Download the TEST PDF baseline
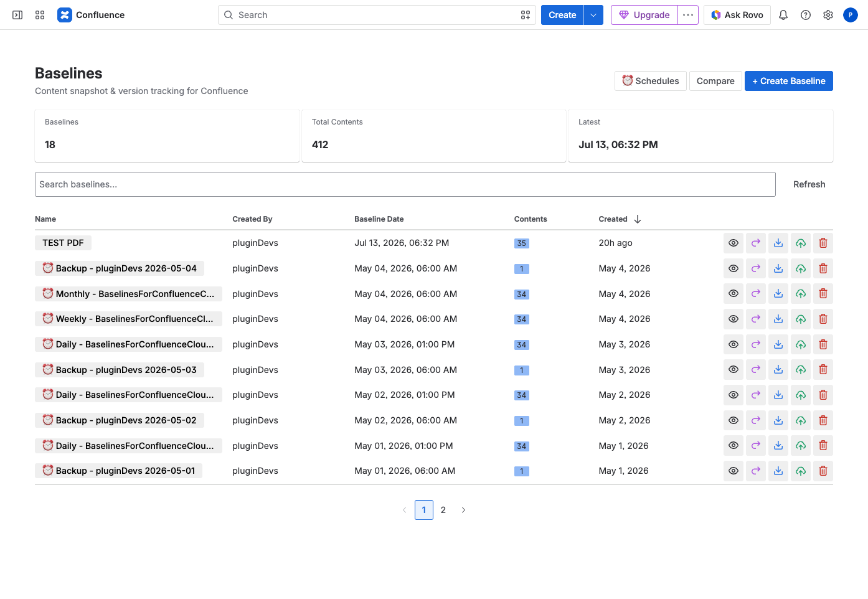The width and height of the screenshot is (868, 599). [x=778, y=243]
